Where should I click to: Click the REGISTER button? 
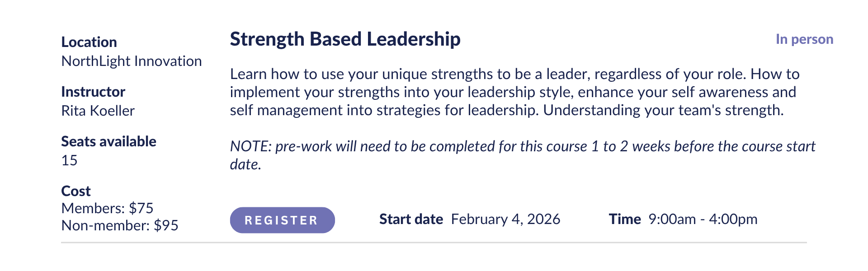(x=282, y=220)
